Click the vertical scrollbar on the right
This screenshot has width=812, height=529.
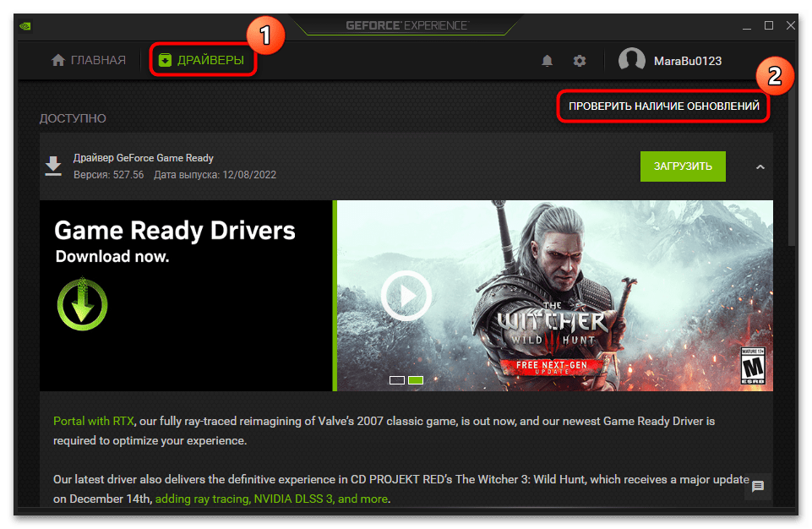coord(792,169)
